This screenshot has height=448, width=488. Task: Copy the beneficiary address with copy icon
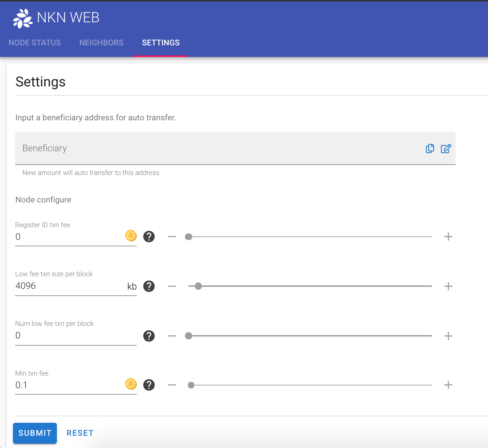click(430, 148)
